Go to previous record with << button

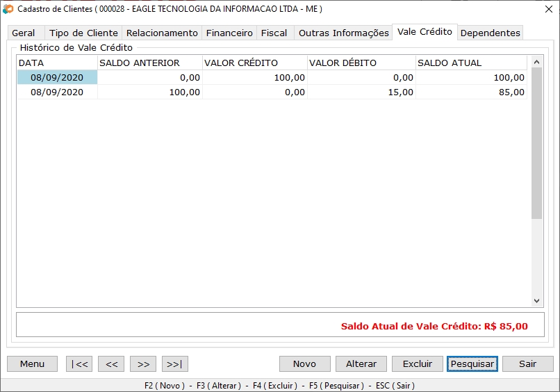pyautogui.click(x=111, y=364)
